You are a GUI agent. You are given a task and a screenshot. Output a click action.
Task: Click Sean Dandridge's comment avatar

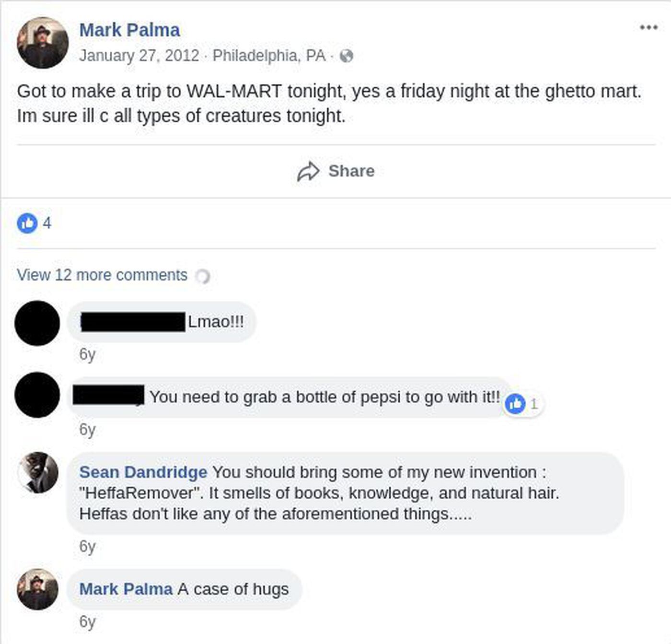tap(38, 472)
